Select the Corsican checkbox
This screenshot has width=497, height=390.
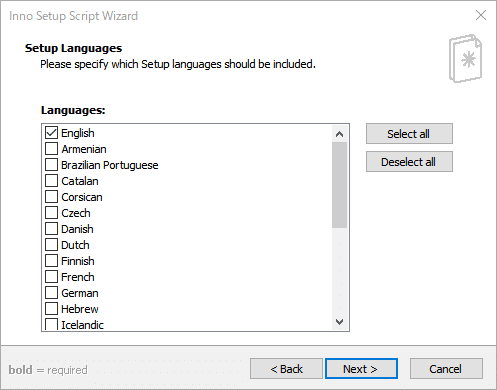coord(51,197)
